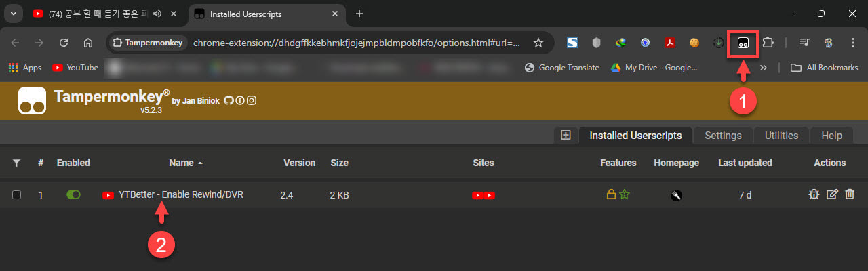
Task: Click the blue circular extension icon
Action: click(x=645, y=43)
